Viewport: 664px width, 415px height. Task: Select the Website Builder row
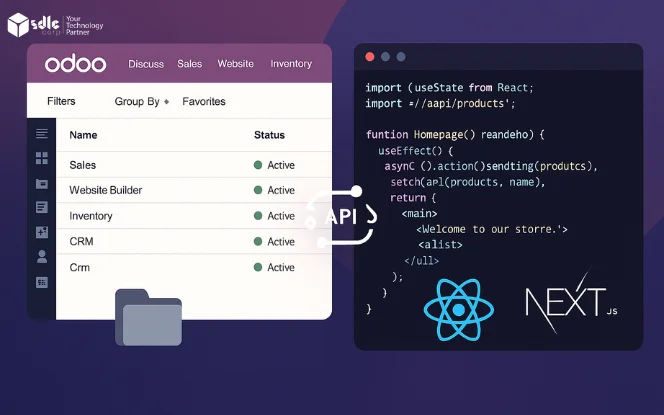pyautogui.click(x=194, y=190)
